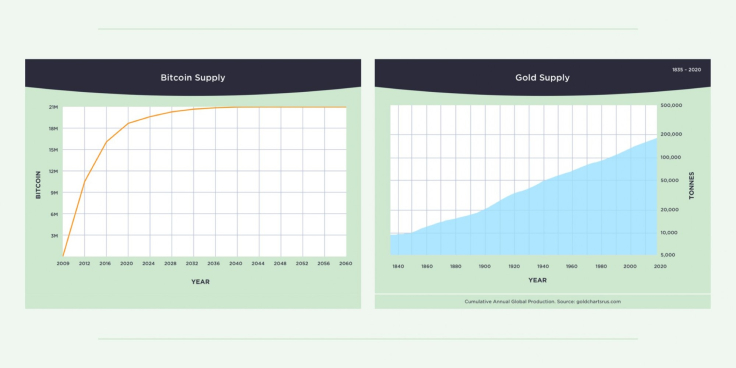
Task: Select the 2060 year label
Action: point(346,264)
